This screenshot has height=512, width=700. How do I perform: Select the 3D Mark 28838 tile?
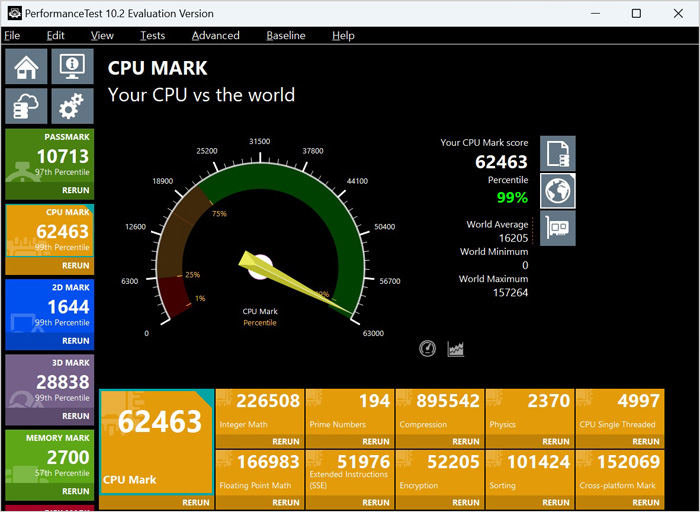click(x=50, y=381)
